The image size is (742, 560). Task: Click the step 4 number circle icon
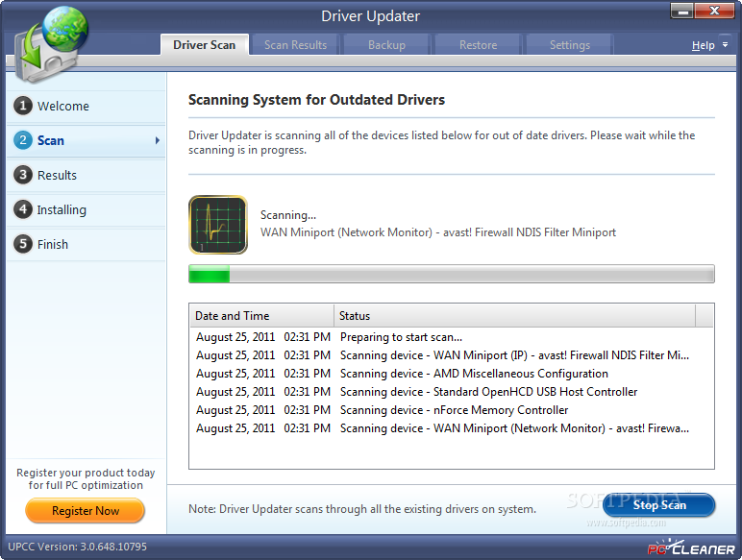(23, 209)
